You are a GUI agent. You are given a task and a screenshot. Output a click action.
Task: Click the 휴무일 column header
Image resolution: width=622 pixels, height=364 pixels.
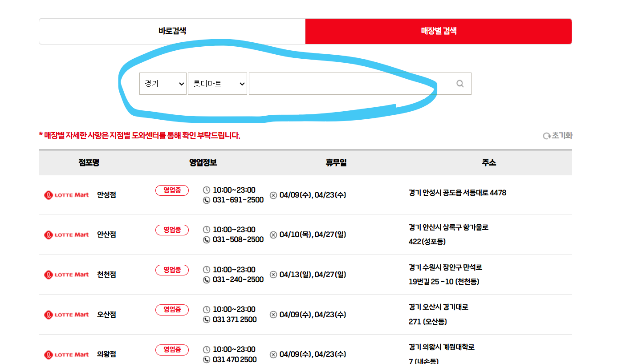[x=336, y=163]
